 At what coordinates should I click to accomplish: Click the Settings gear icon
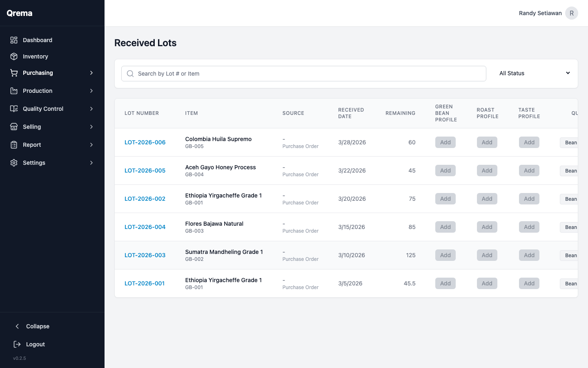(13, 163)
